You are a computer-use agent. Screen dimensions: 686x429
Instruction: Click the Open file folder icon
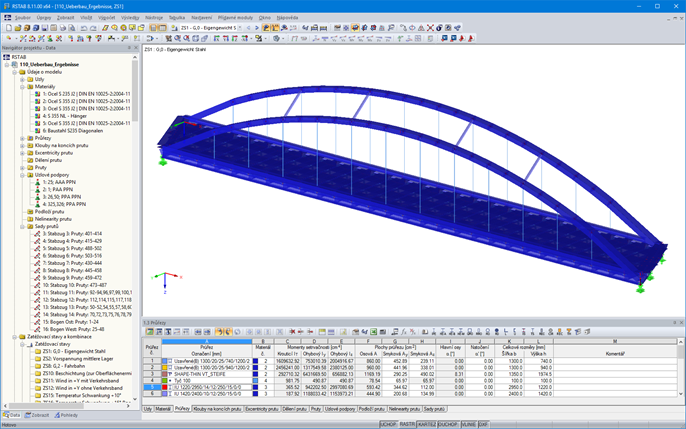(18, 28)
